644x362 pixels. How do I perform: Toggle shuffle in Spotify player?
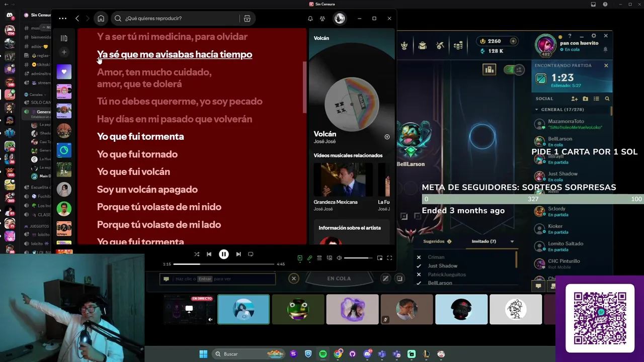pyautogui.click(x=197, y=254)
